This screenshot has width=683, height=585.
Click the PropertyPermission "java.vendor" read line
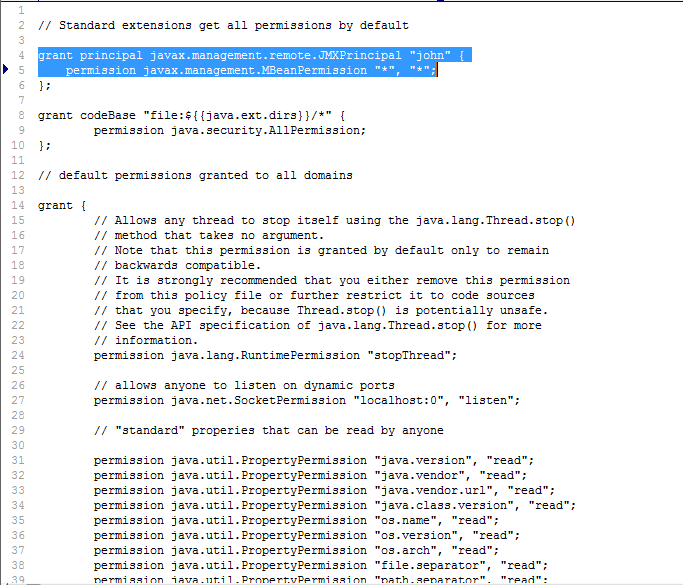[310, 475]
